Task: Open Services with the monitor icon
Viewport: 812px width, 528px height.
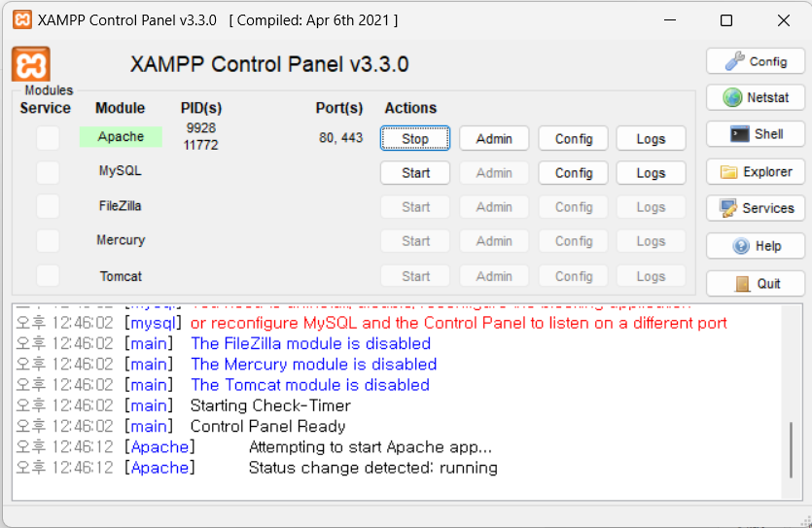Action: pyautogui.click(x=756, y=208)
